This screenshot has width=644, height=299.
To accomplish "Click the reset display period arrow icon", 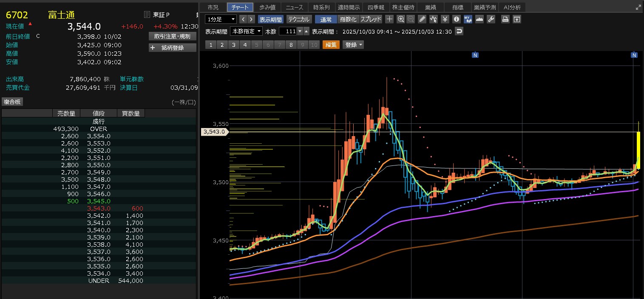I will click(x=459, y=31).
